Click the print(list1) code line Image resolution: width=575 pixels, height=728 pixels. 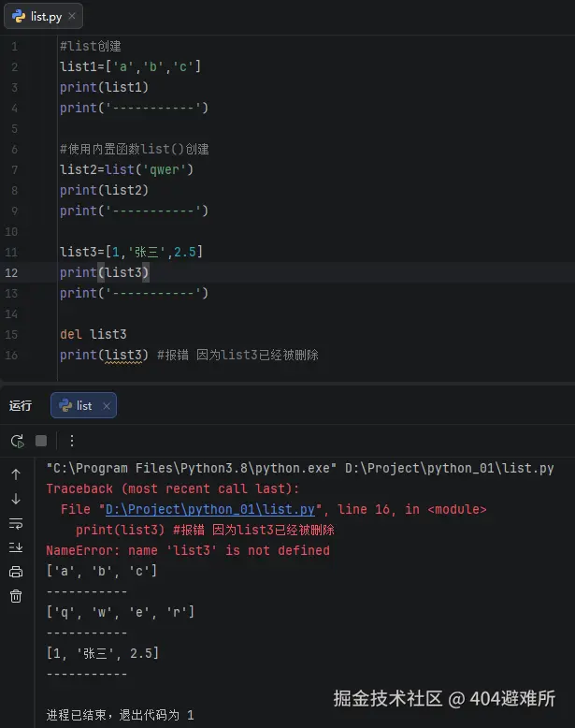[x=104, y=87]
